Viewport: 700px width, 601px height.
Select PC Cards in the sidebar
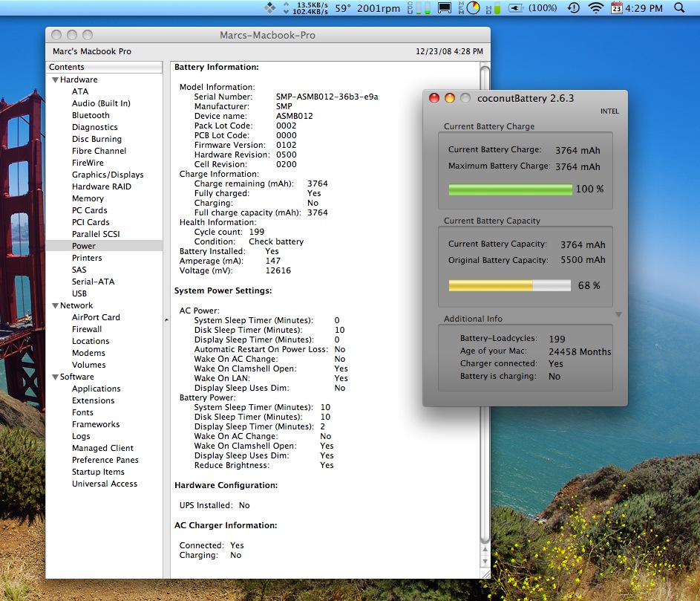coord(90,210)
